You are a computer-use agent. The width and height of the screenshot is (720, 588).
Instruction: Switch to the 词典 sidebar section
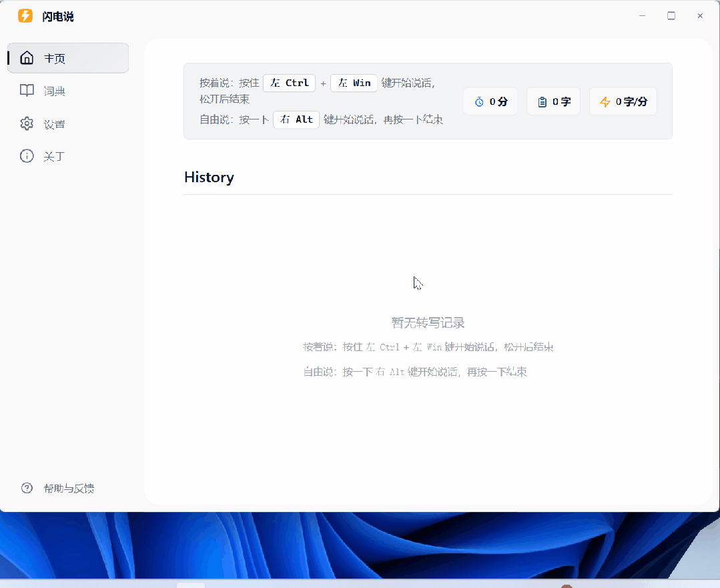pyautogui.click(x=55, y=90)
